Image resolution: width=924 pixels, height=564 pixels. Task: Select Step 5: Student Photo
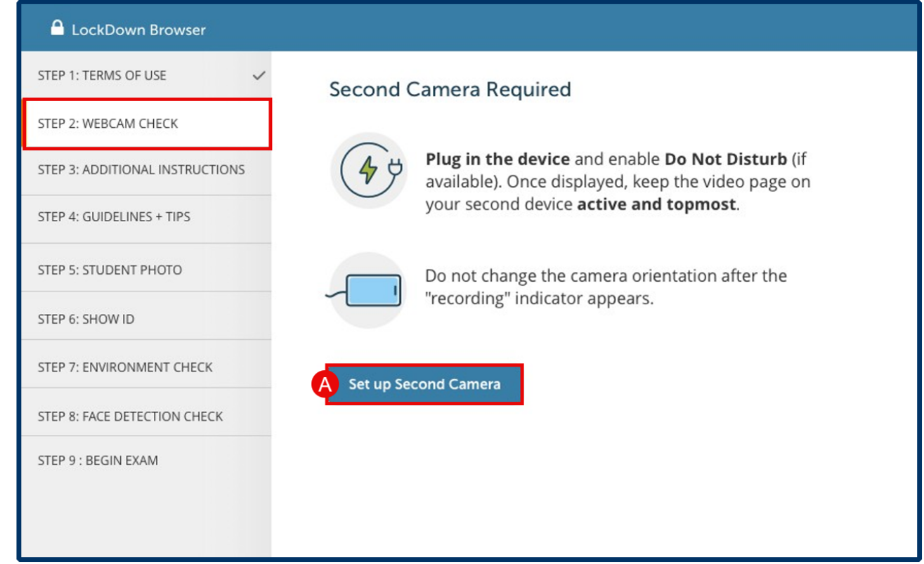click(x=146, y=269)
